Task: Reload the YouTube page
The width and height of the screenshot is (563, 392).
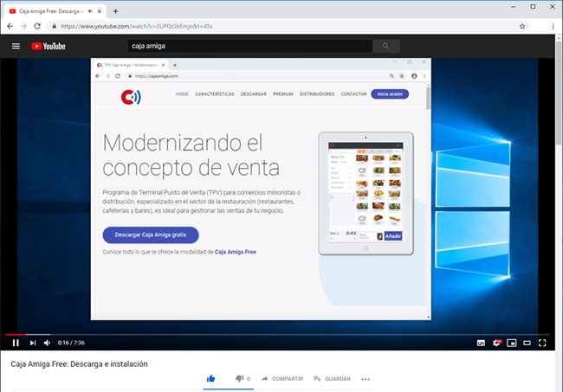Action: click(x=37, y=26)
